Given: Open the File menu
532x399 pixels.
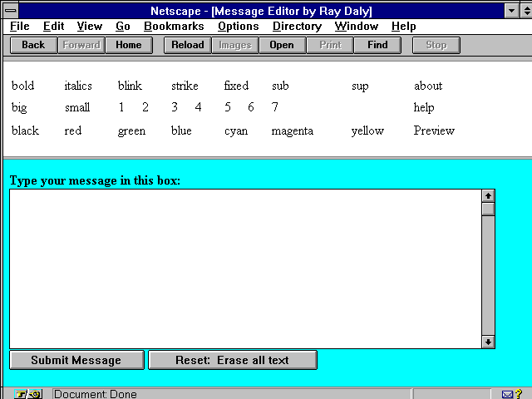Looking at the screenshot, I should pos(20,27).
